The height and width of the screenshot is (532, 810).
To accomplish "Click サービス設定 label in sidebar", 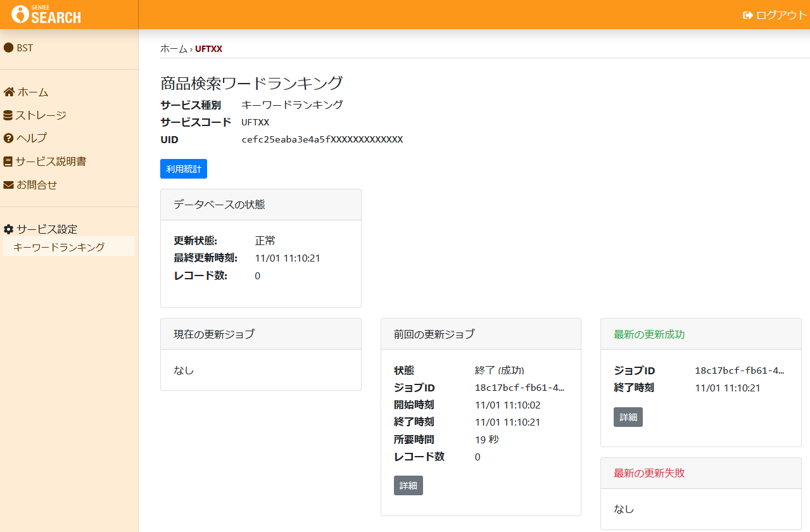I will tap(47, 229).
